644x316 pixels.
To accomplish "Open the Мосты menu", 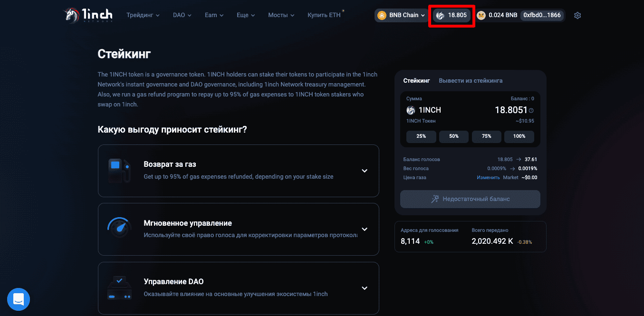I will [x=281, y=15].
